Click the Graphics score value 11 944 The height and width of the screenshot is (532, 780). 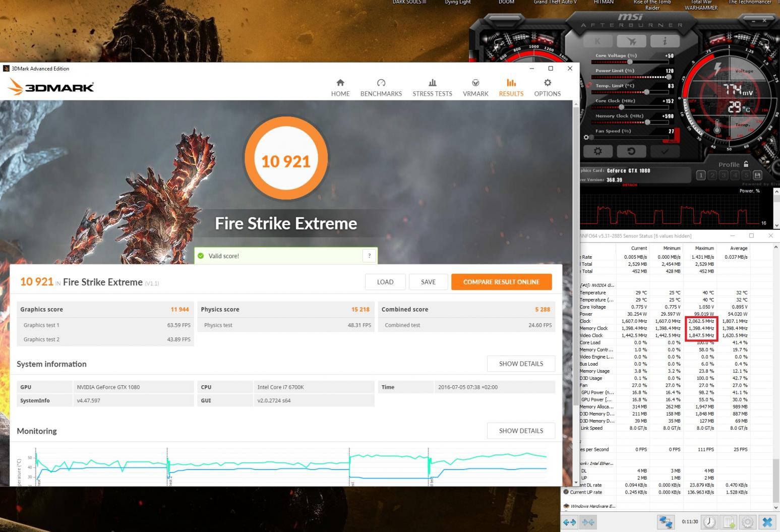click(179, 309)
